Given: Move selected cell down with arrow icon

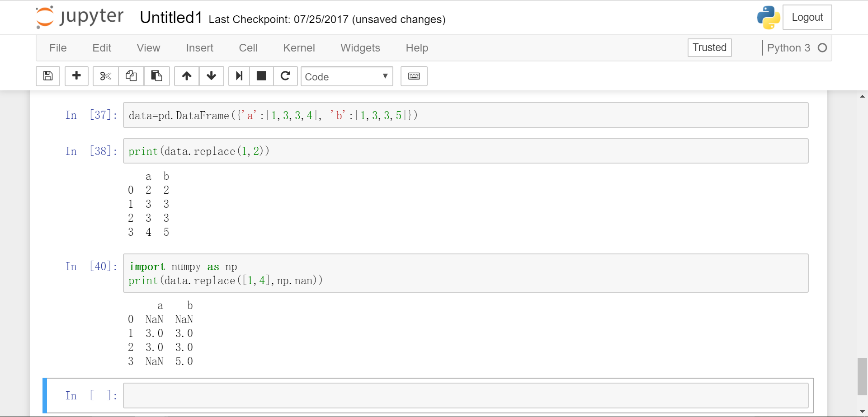Looking at the screenshot, I should pos(211,76).
